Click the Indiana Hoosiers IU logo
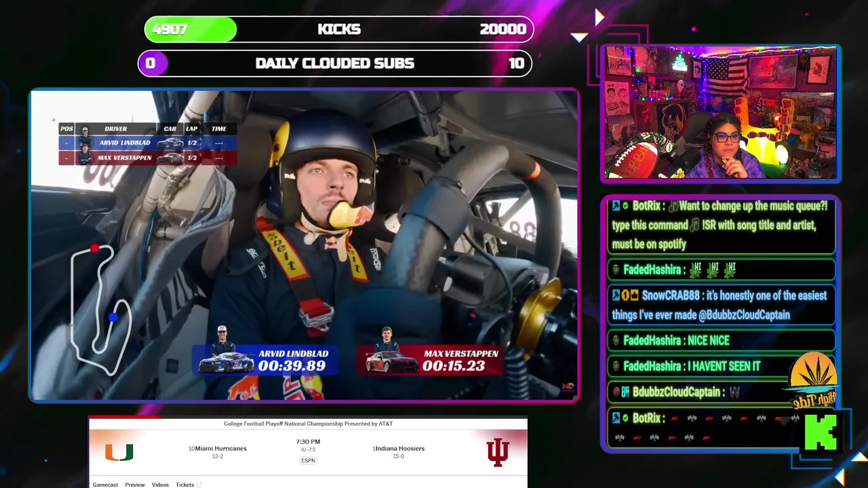The height and width of the screenshot is (488, 868). (x=497, y=452)
